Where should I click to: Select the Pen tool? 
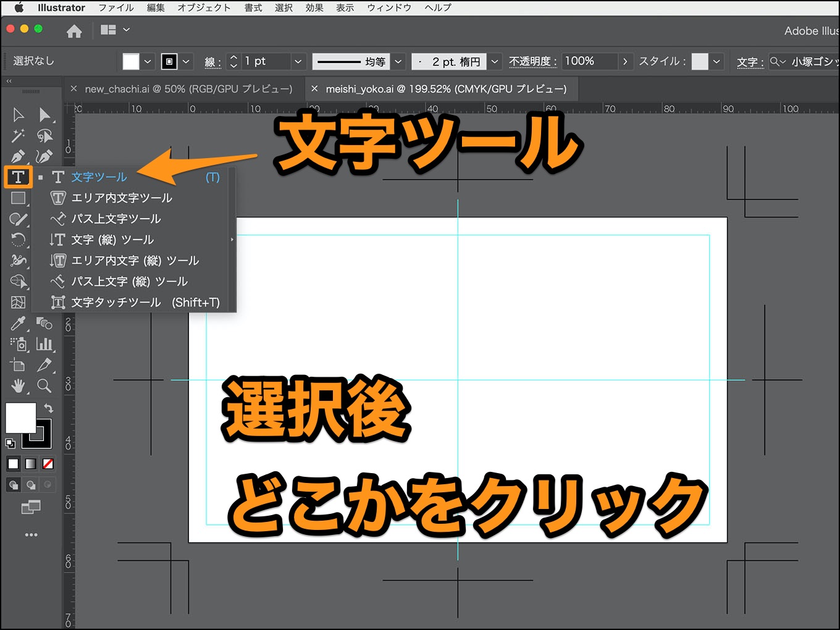point(18,156)
